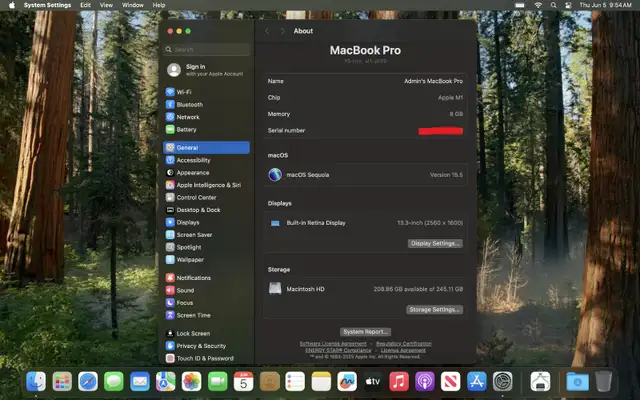The width and height of the screenshot is (640, 400).
Task: Open the License Agreement link
Action: pyautogui.click(x=403, y=350)
